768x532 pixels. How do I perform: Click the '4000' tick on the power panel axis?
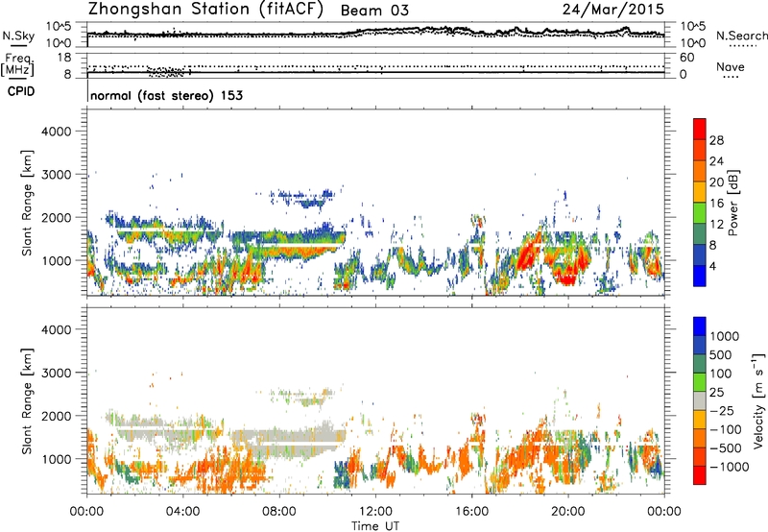tap(57, 132)
